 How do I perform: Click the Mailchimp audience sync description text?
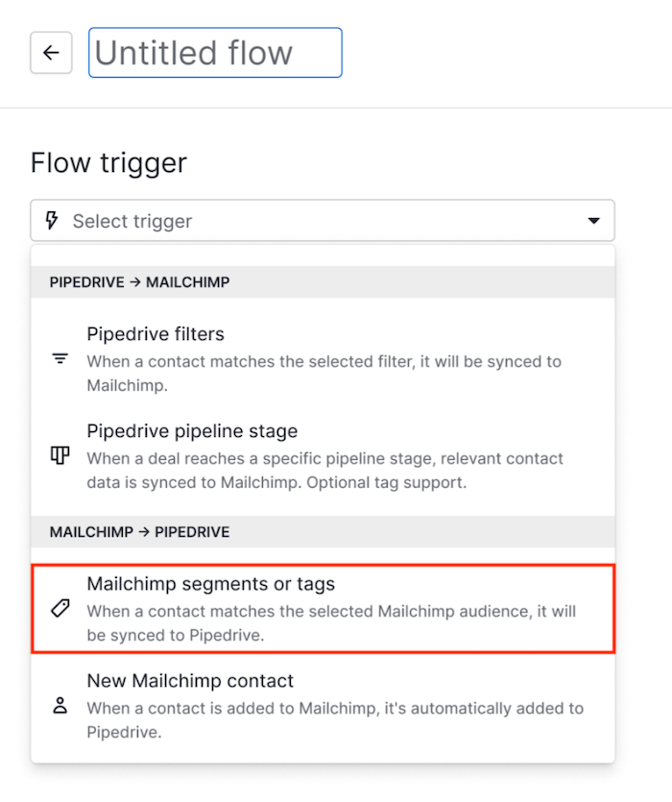click(330, 622)
